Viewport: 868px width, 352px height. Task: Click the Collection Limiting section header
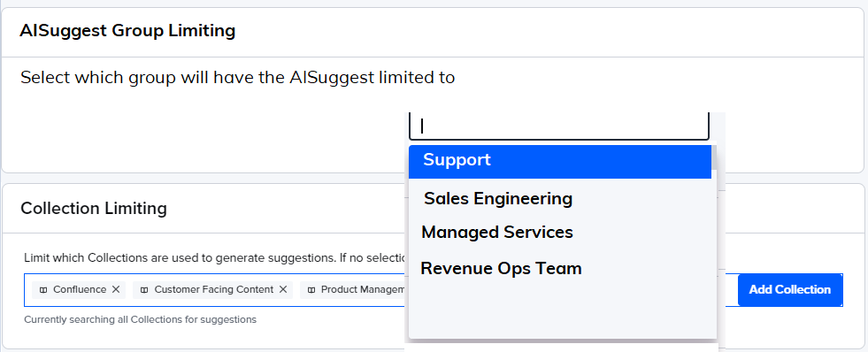[94, 209]
